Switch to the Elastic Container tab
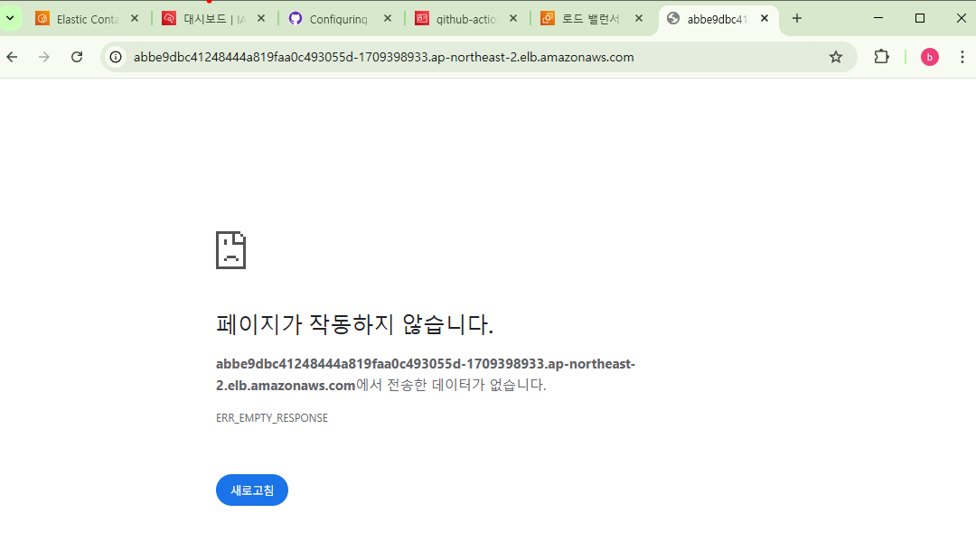Viewport: 976px width, 560px height. pos(87,19)
